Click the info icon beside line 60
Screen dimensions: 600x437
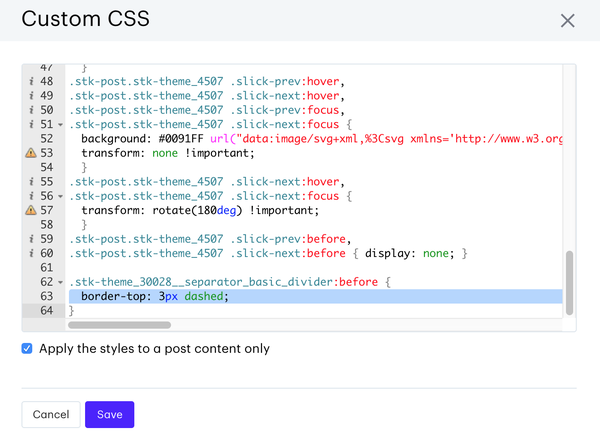coord(31,254)
